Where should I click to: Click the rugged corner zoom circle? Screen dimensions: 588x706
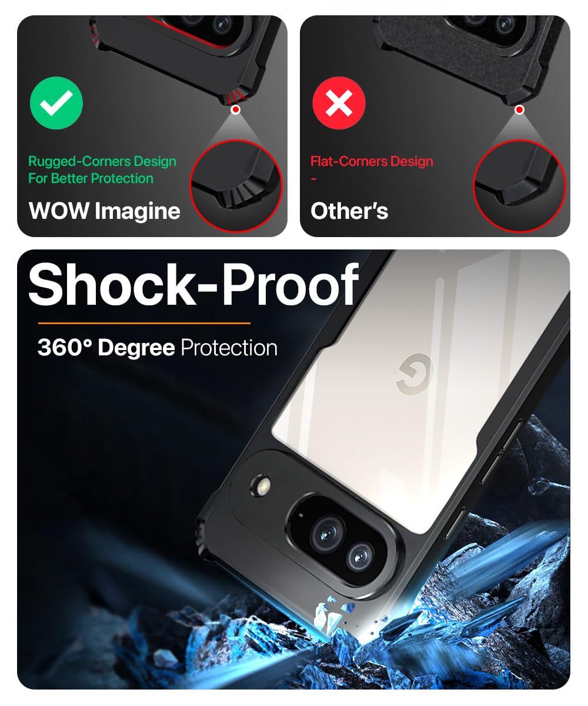pos(237,186)
